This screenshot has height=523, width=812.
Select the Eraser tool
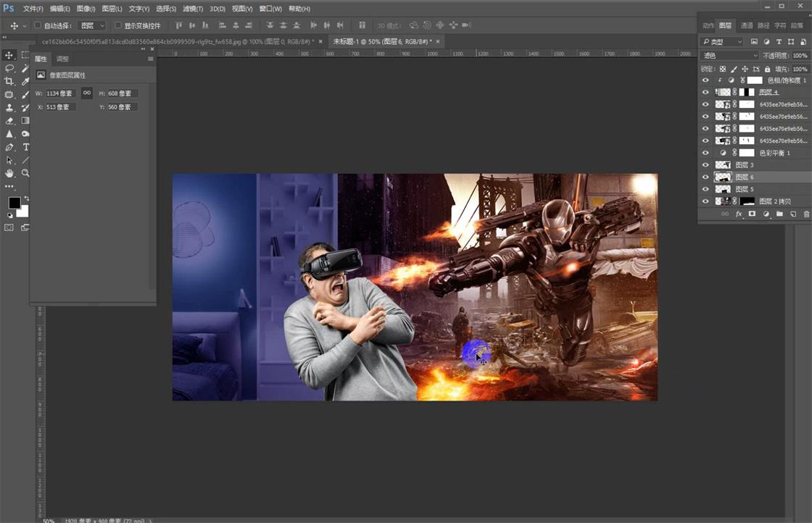pyautogui.click(x=9, y=120)
